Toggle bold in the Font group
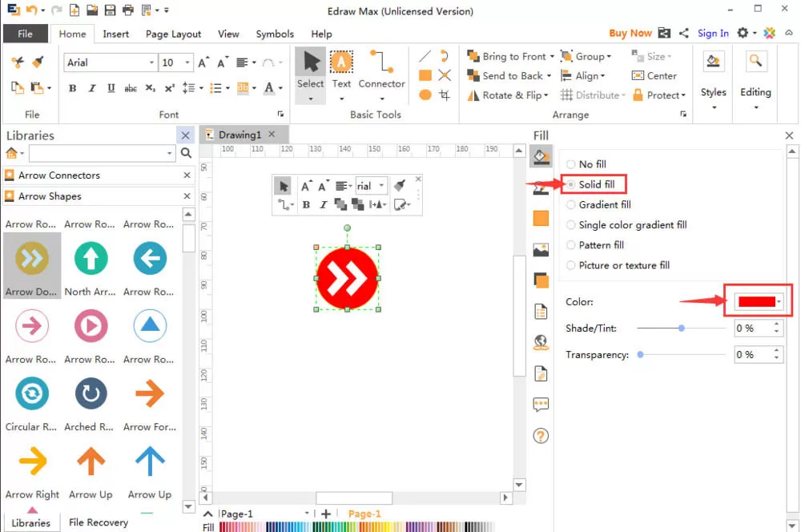 click(73, 88)
